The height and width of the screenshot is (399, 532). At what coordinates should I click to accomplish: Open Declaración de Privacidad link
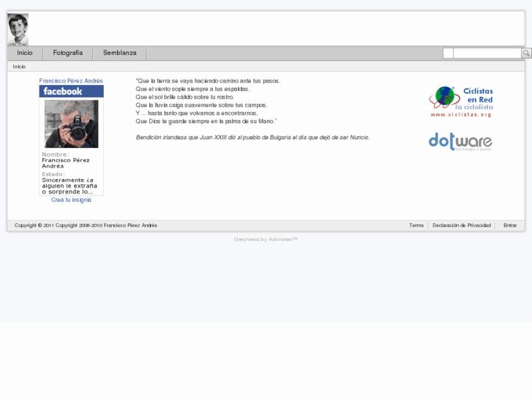462,225
